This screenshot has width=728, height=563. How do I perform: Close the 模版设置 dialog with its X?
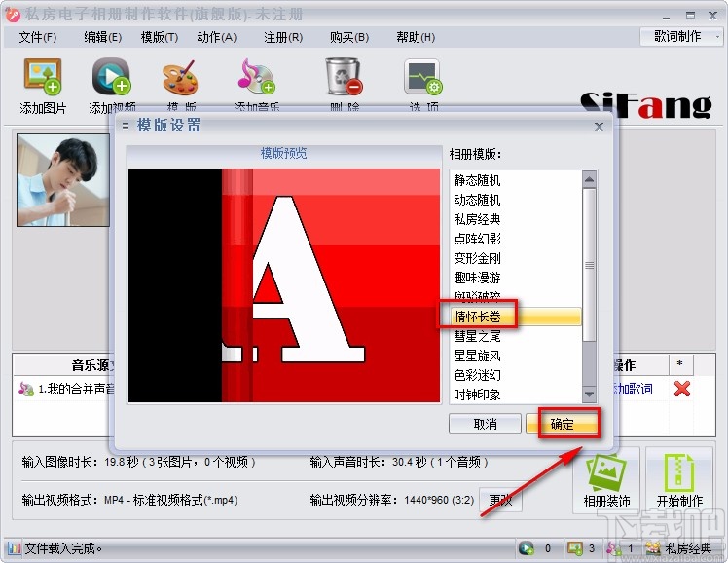pos(599,126)
